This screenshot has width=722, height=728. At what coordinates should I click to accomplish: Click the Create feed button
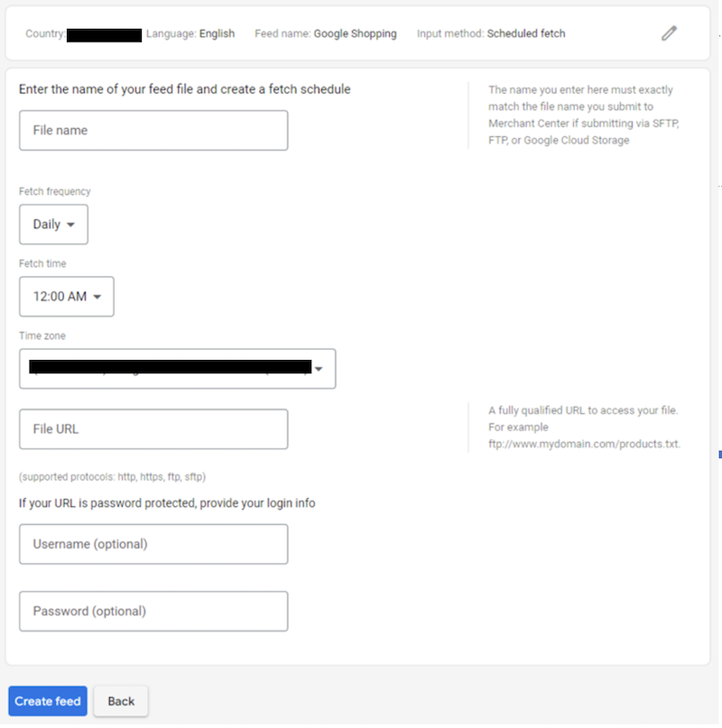point(48,701)
